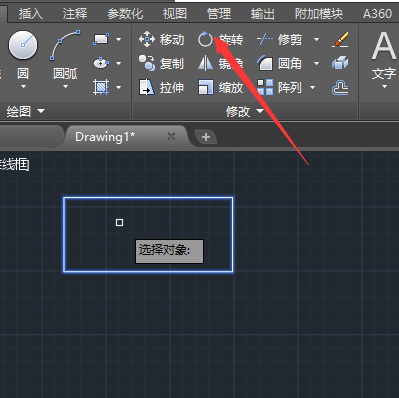The image size is (399, 398).
Task: Click the Explode tool box icon
Action: pos(340,63)
